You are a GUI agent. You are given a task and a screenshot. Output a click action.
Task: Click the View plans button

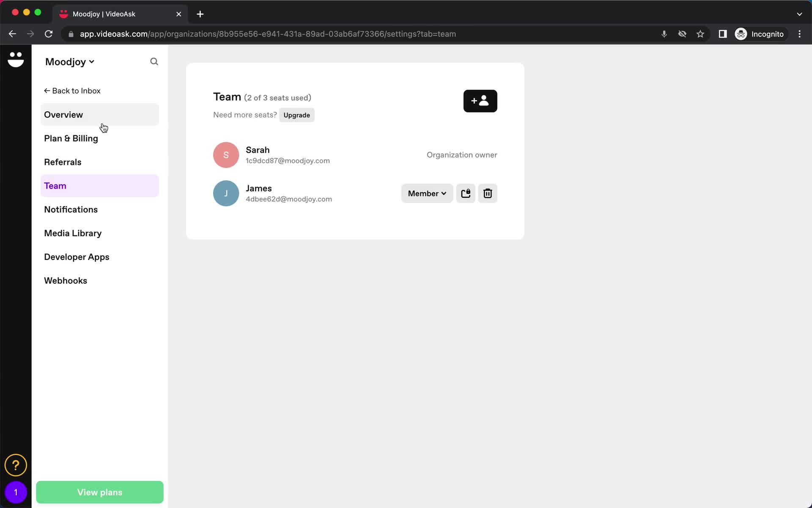[x=100, y=492]
